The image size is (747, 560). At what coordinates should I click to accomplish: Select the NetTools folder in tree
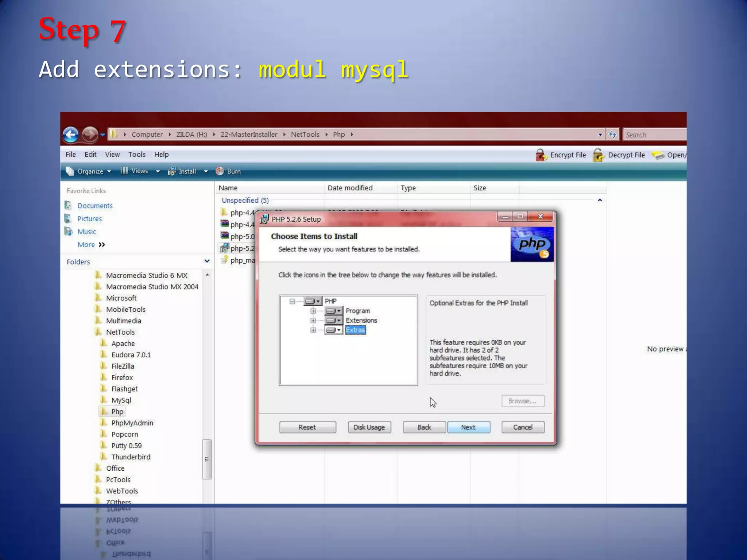click(x=120, y=332)
